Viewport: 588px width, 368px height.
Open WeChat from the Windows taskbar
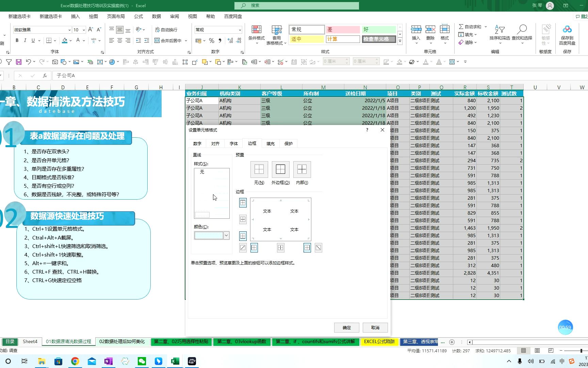coord(142,361)
